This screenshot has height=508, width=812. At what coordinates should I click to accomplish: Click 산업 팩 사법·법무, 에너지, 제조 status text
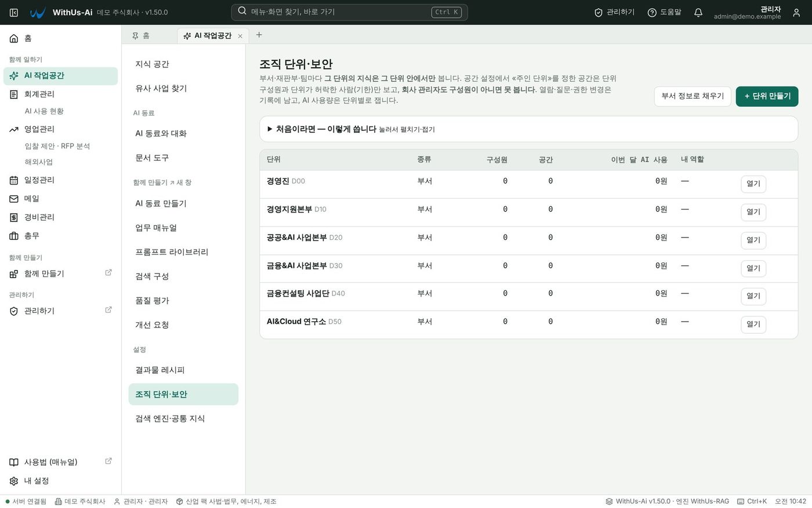click(226, 502)
